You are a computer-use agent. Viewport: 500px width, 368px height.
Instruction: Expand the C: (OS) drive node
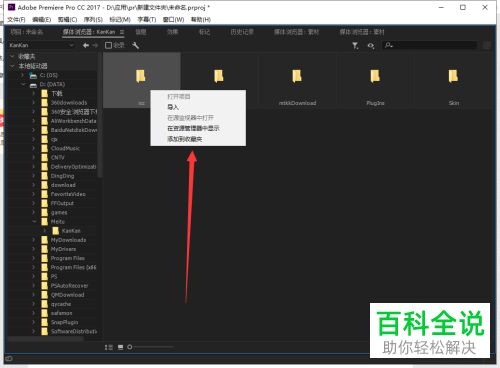pos(23,75)
